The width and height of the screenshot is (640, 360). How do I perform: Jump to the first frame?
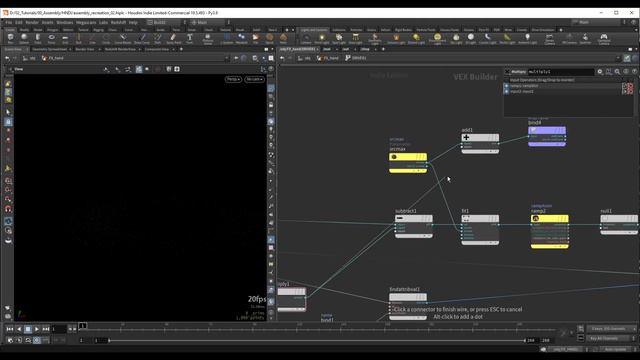click(10, 329)
